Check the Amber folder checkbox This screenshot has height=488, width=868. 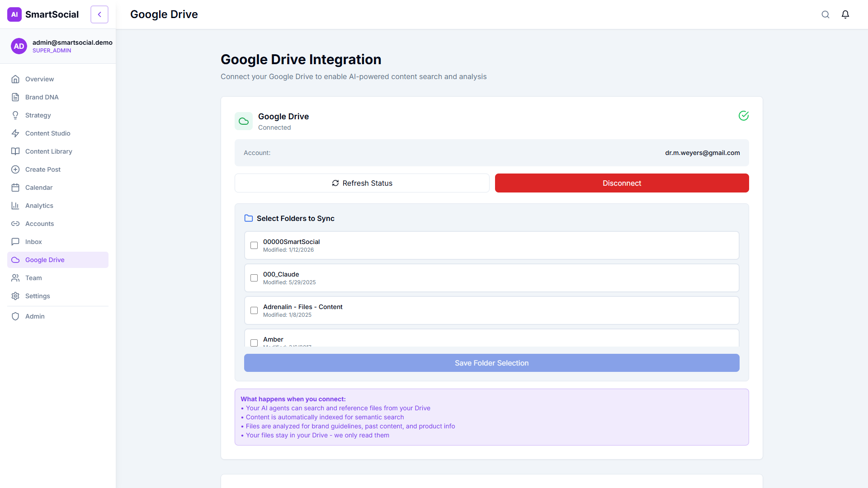point(254,343)
